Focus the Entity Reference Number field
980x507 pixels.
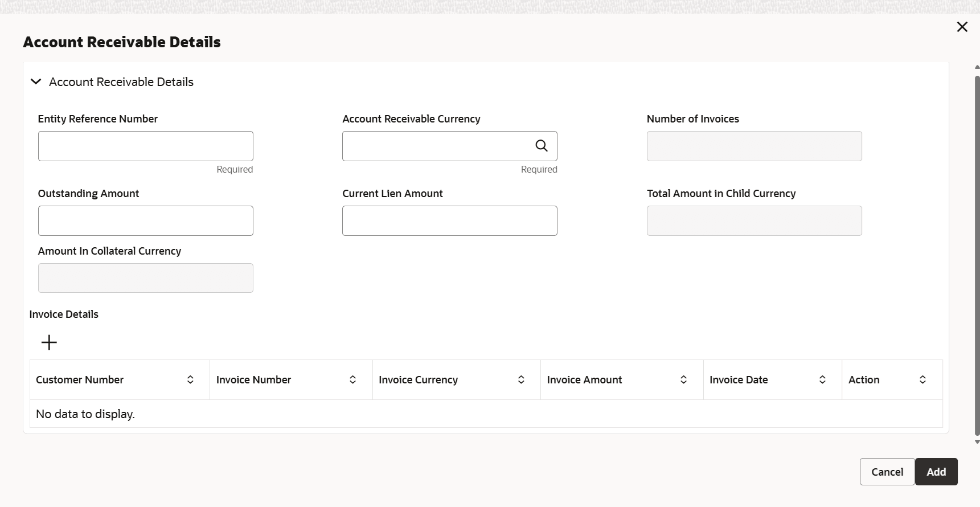click(145, 146)
